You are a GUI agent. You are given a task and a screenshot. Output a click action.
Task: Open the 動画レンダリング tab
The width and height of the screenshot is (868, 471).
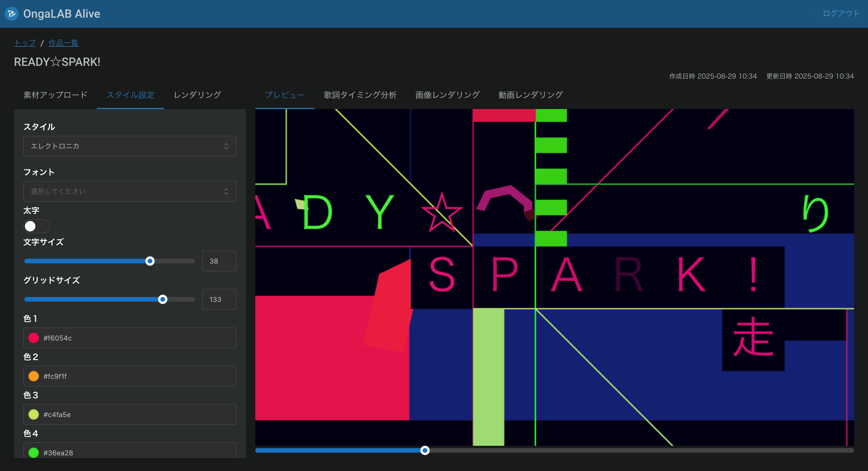pos(530,95)
